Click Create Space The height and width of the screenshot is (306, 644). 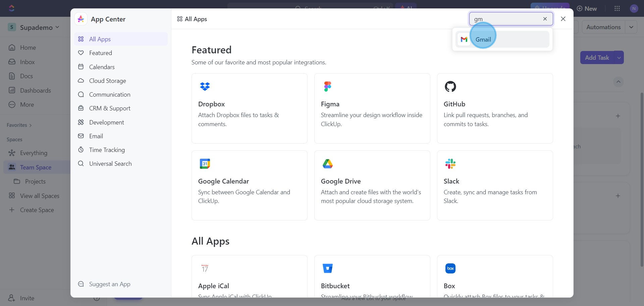tap(31, 210)
